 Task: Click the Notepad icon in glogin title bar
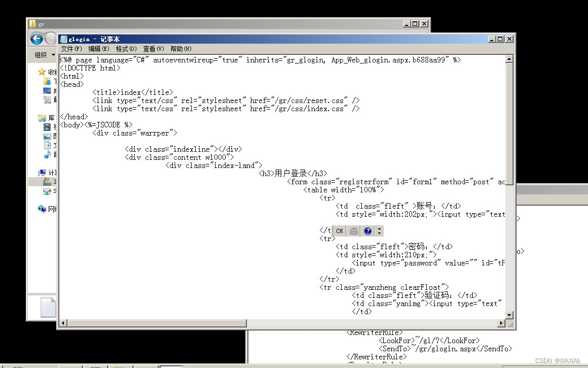tap(63, 39)
